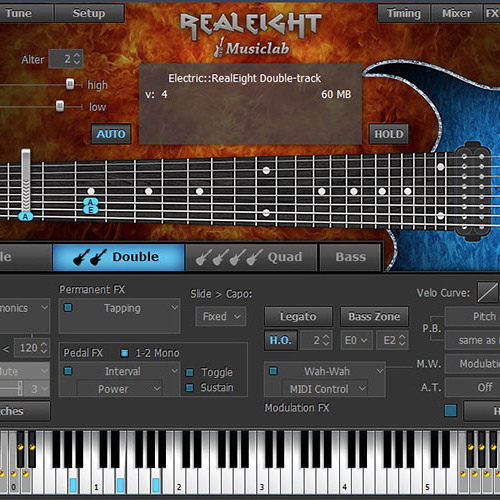Open the Mixer tab
The height and width of the screenshot is (500, 500).
tap(457, 13)
